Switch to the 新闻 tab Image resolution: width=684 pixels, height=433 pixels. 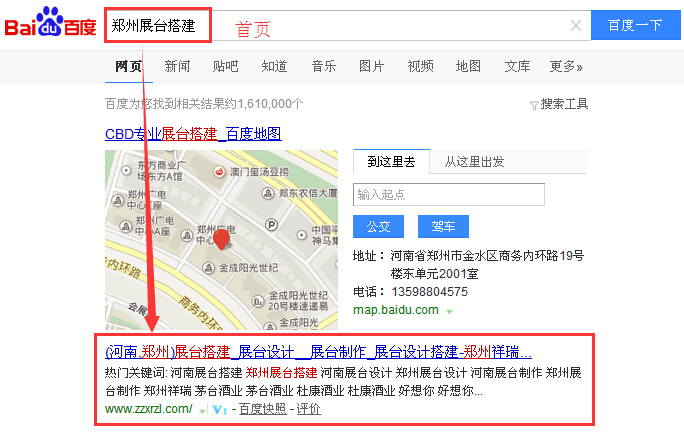tap(177, 66)
